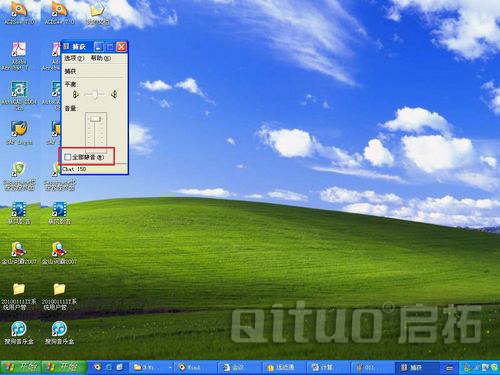
Task: Select the first-column Adobe Acrobat desktop icon
Action: click(x=18, y=56)
